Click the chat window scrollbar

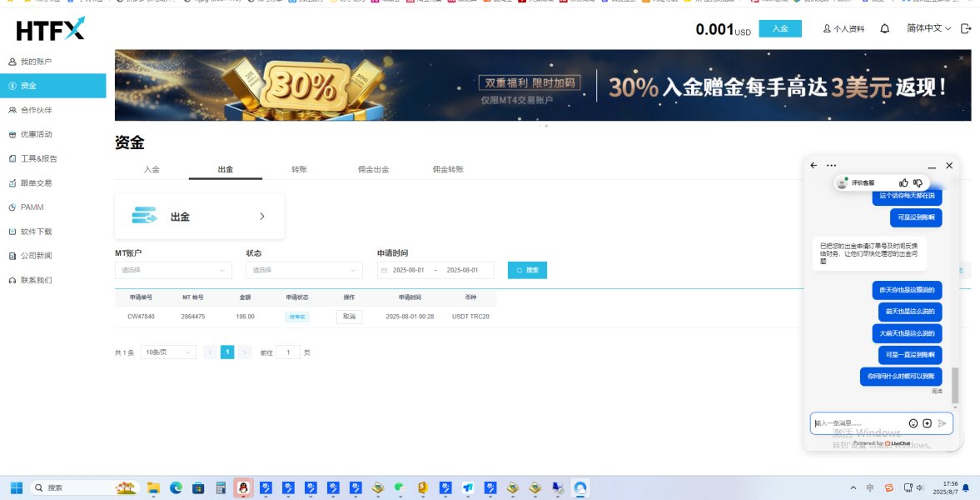pyautogui.click(x=955, y=386)
